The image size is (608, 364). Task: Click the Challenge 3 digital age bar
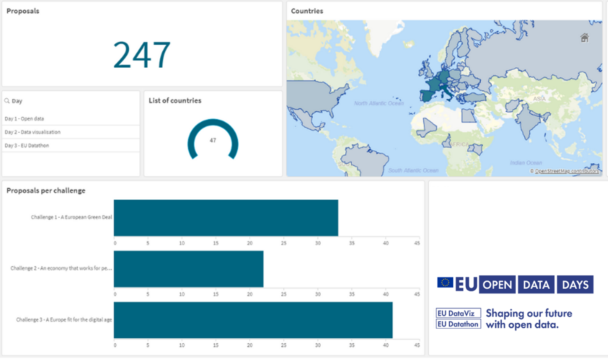[x=253, y=320]
